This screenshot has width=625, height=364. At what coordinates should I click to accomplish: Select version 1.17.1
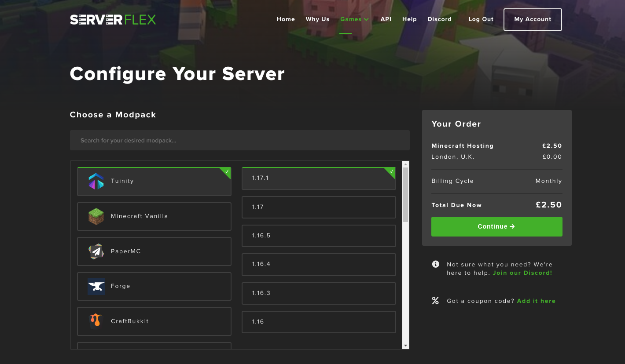point(319,178)
